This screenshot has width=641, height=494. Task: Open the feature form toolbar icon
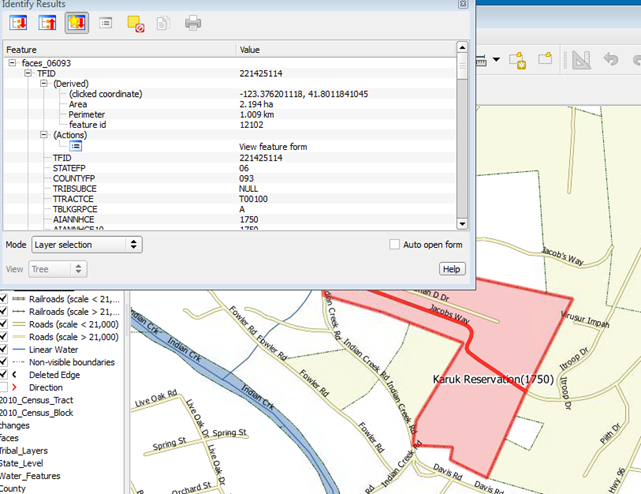point(106,22)
